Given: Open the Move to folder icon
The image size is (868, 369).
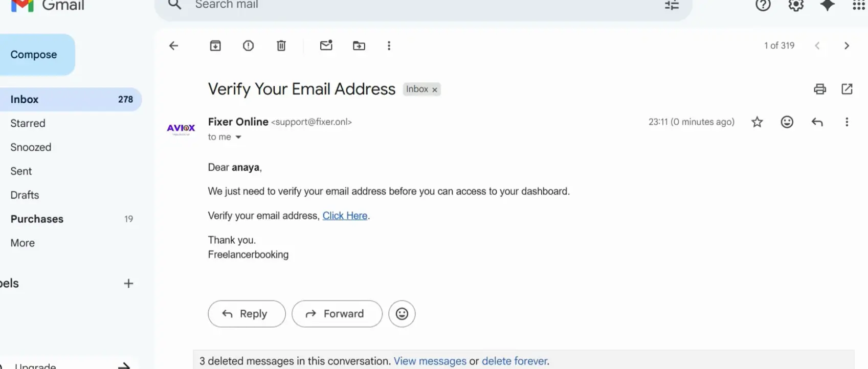Looking at the screenshot, I should pyautogui.click(x=359, y=46).
